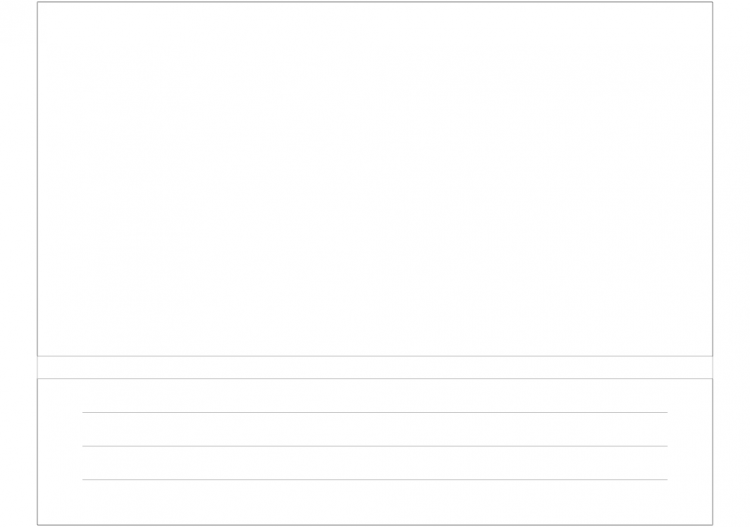Click the top border of the drawing box
The height and width of the screenshot is (527, 750).
(x=375, y=2)
